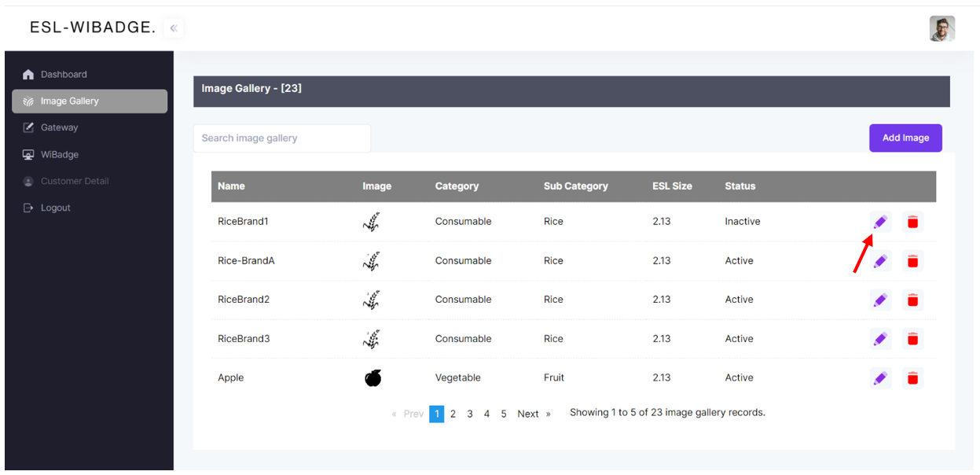The image size is (980, 475).
Task: Open edit for the RiceBrand3 row
Action: point(880,339)
